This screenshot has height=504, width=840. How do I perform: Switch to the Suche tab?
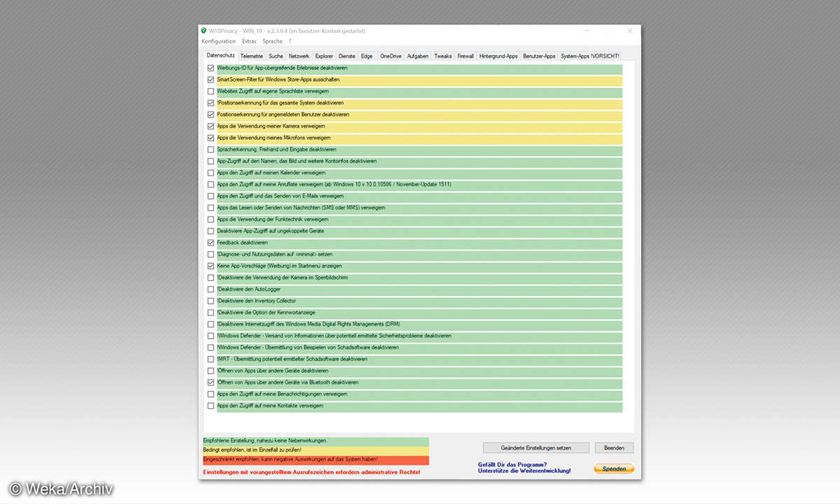(276, 56)
